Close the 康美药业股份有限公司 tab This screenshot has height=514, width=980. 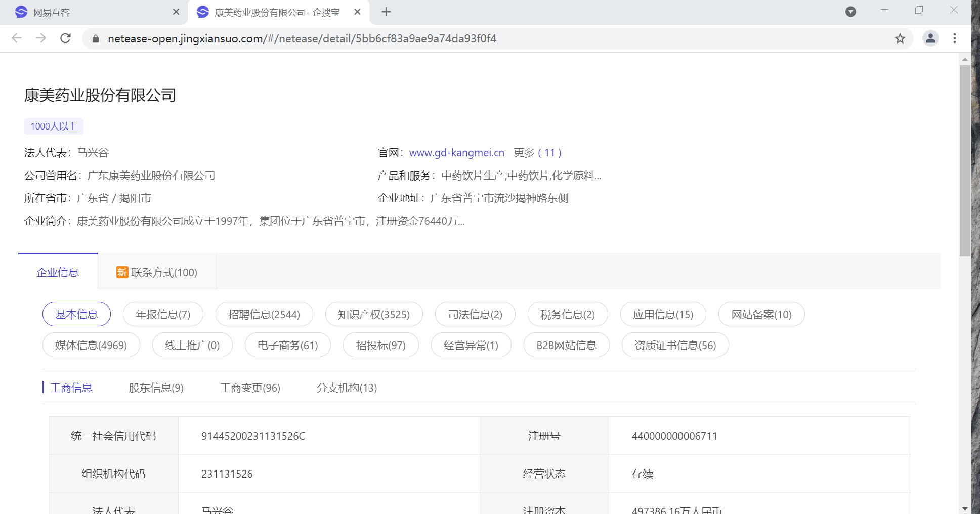click(357, 12)
